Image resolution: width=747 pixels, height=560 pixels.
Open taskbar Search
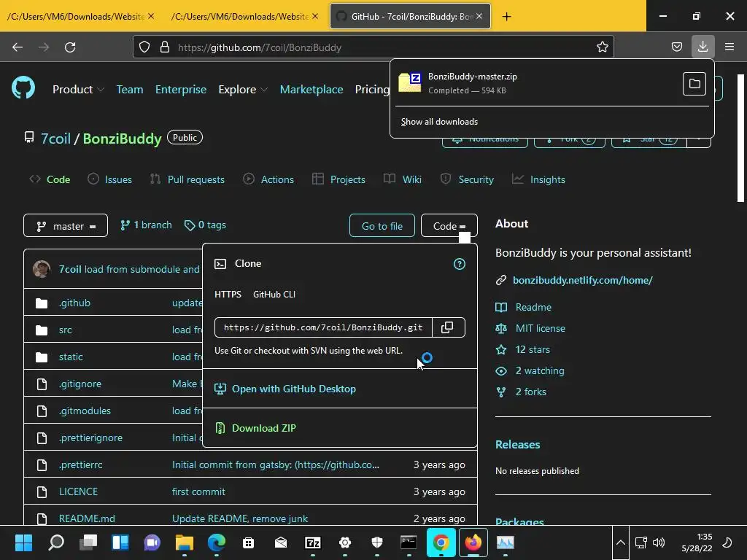tap(56, 542)
